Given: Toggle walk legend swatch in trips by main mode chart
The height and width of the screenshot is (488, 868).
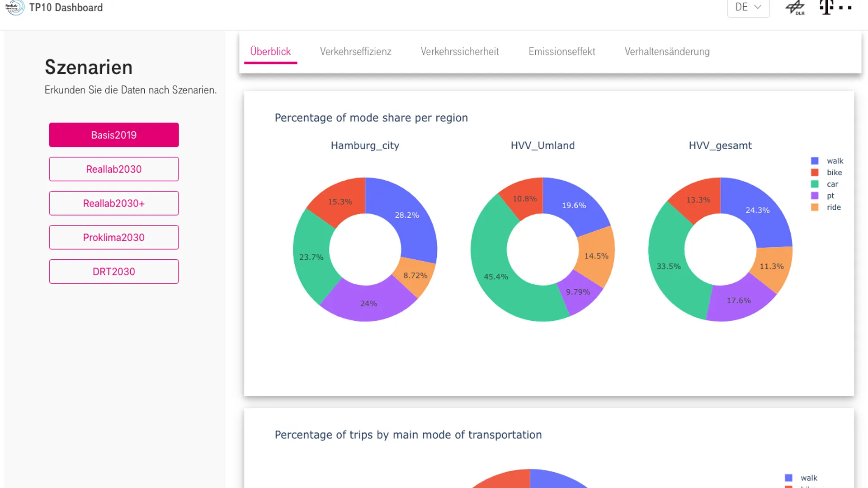Looking at the screenshot, I should 788,478.
